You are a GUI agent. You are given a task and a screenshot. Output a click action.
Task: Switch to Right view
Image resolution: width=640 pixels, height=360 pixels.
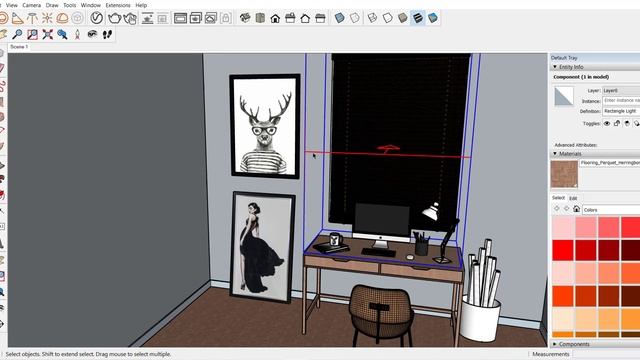(290, 18)
